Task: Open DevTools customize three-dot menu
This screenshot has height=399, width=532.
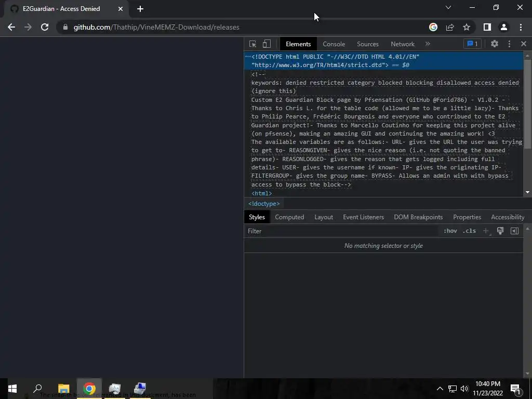Action: click(x=509, y=44)
